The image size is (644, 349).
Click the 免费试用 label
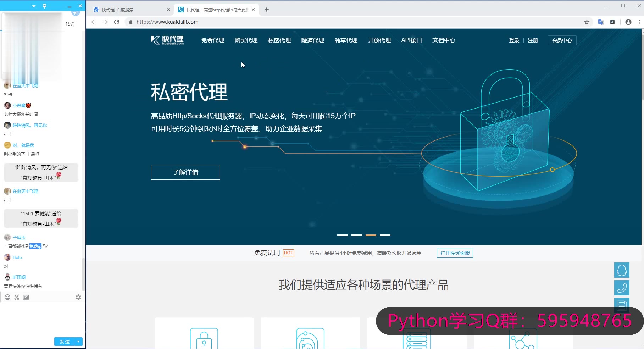tap(267, 253)
